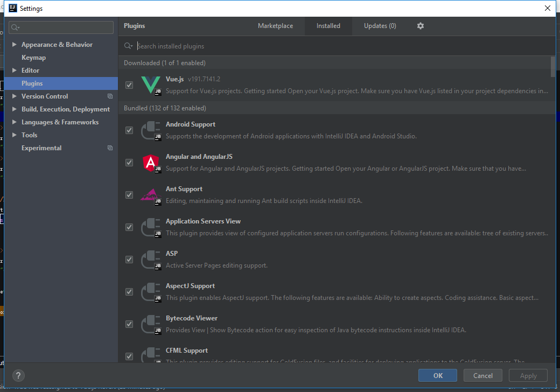The image size is (560, 392).
Task: Uncheck the CFML Support checkbox
Action: (x=129, y=356)
